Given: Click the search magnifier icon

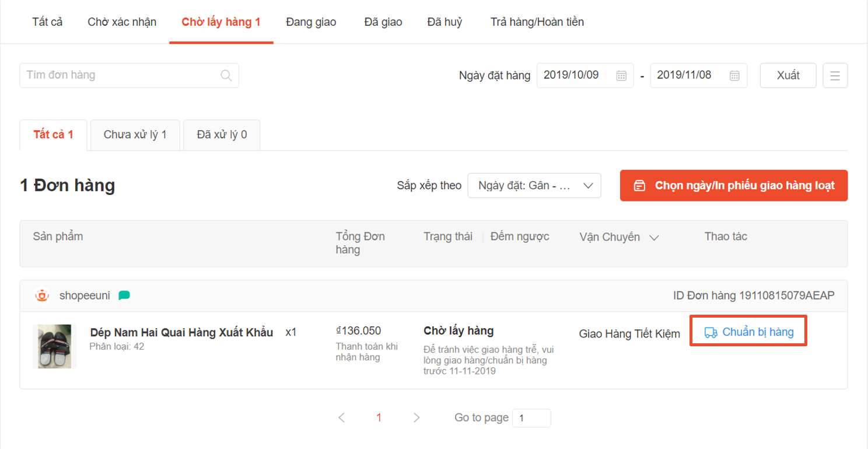Looking at the screenshot, I should (226, 75).
